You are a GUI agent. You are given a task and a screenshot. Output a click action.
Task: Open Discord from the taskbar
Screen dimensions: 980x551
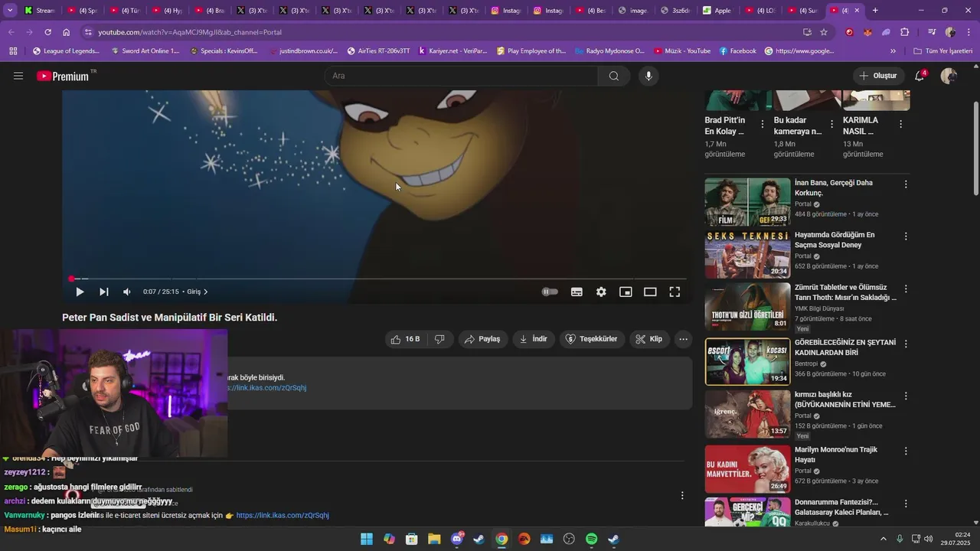(x=457, y=539)
